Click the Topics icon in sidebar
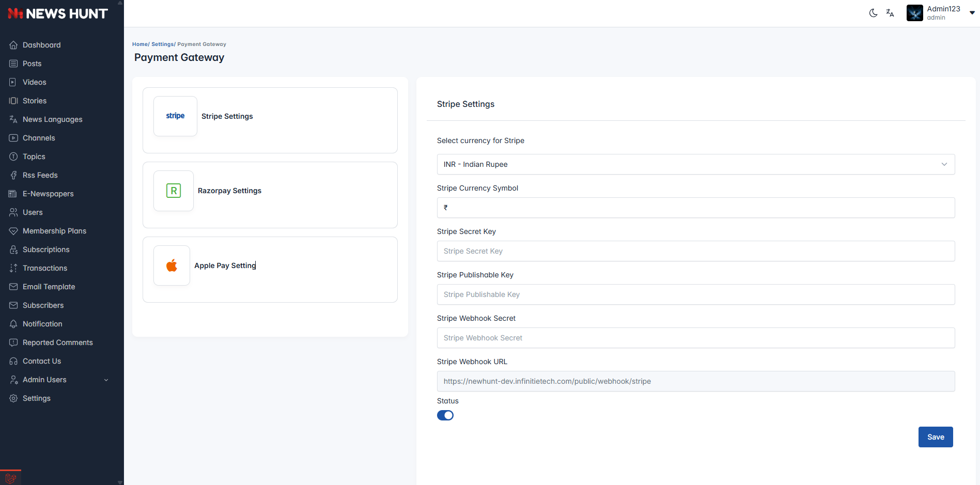The width and height of the screenshot is (980, 485). pyautogui.click(x=13, y=157)
